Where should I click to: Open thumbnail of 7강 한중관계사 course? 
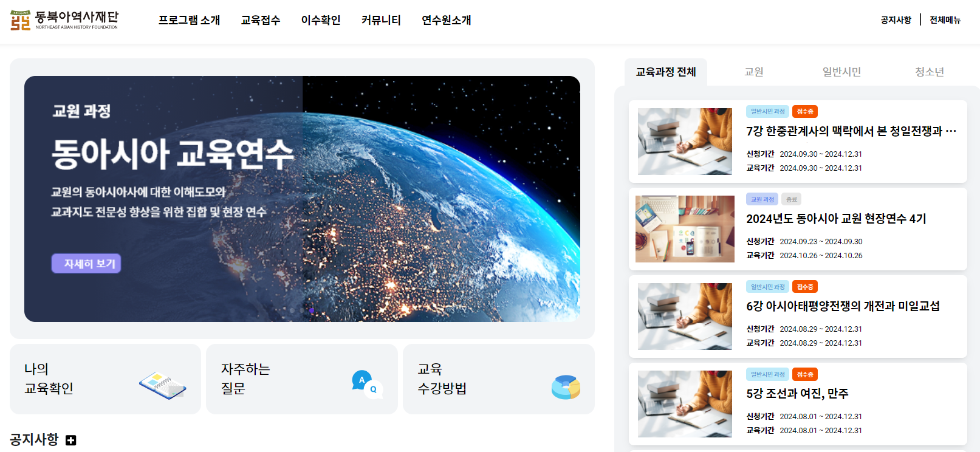point(685,142)
